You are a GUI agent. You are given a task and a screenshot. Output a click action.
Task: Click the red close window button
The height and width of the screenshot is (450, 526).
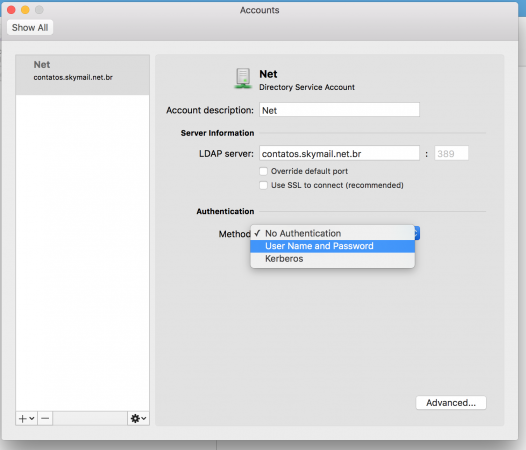(x=11, y=10)
